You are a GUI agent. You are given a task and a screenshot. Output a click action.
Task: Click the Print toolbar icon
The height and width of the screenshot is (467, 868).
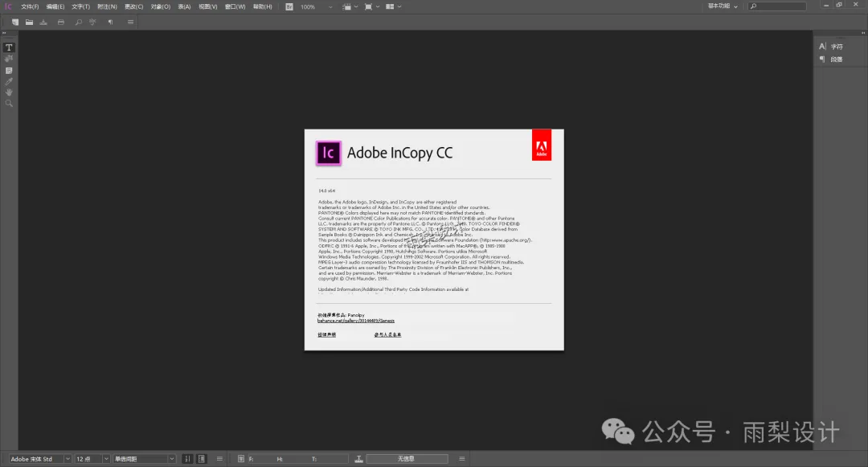pyautogui.click(x=61, y=23)
